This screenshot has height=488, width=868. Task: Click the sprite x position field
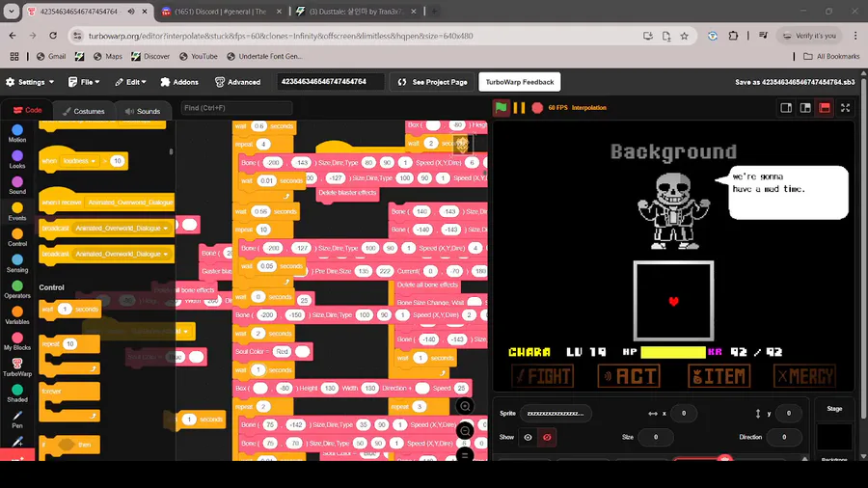[x=684, y=414]
